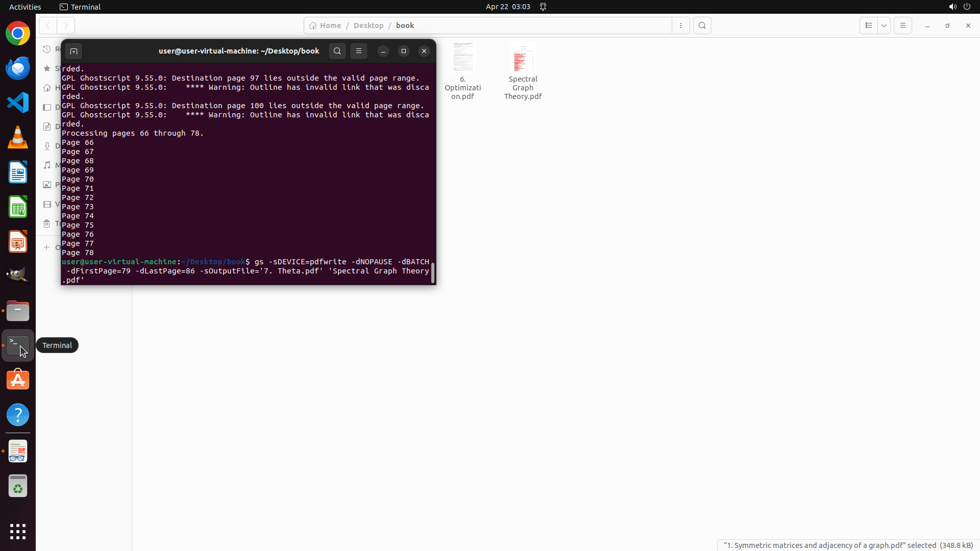Open the Activities overview
The width and height of the screenshot is (980, 551).
tap(25, 7)
